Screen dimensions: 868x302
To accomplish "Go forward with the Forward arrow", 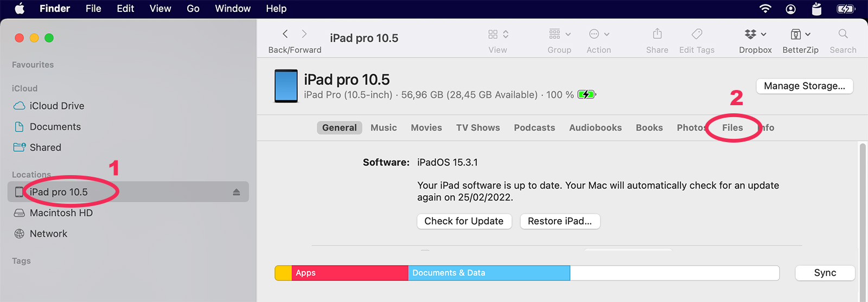I will point(304,34).
